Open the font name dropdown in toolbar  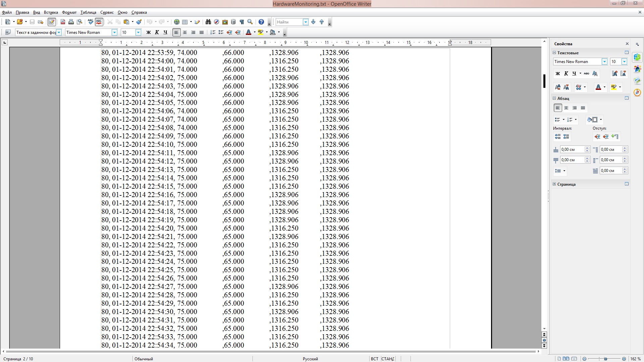[114, 33]
